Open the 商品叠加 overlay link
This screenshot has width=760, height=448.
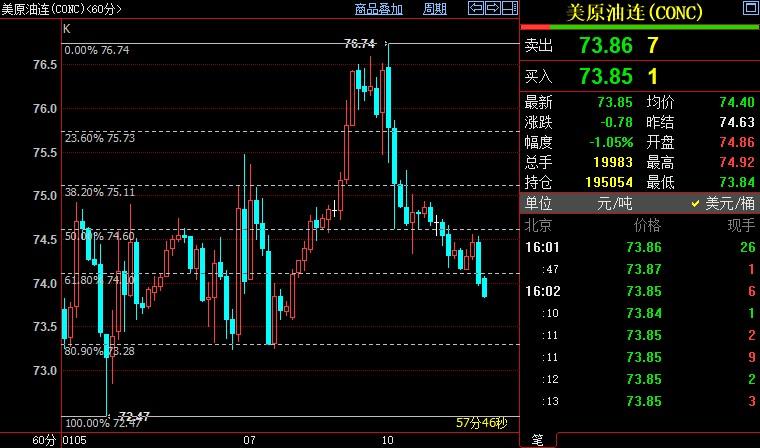coord(379,9)
